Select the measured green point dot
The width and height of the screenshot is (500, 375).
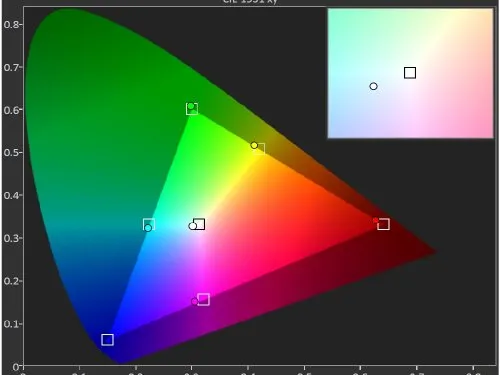coord(191,106)
